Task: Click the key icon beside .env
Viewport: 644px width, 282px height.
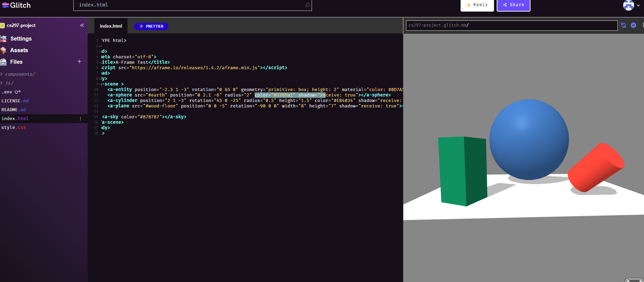Action: coord(18,92)
